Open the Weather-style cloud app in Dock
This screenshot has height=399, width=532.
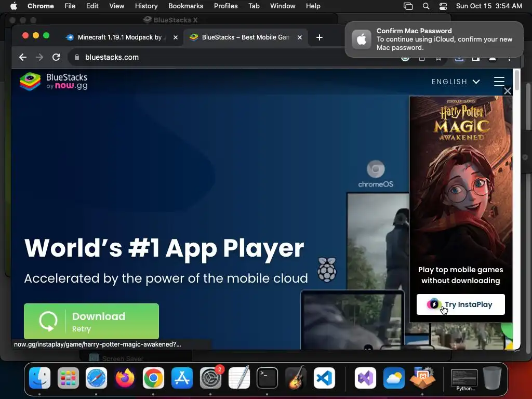tap(394, 378)
